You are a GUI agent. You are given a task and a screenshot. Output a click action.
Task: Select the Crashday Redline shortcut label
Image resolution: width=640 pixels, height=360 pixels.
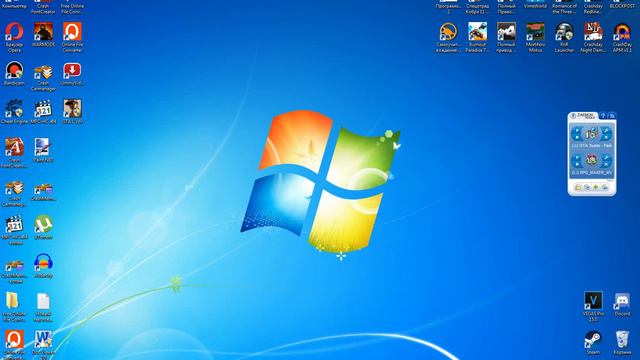click(x=593, y=9)
